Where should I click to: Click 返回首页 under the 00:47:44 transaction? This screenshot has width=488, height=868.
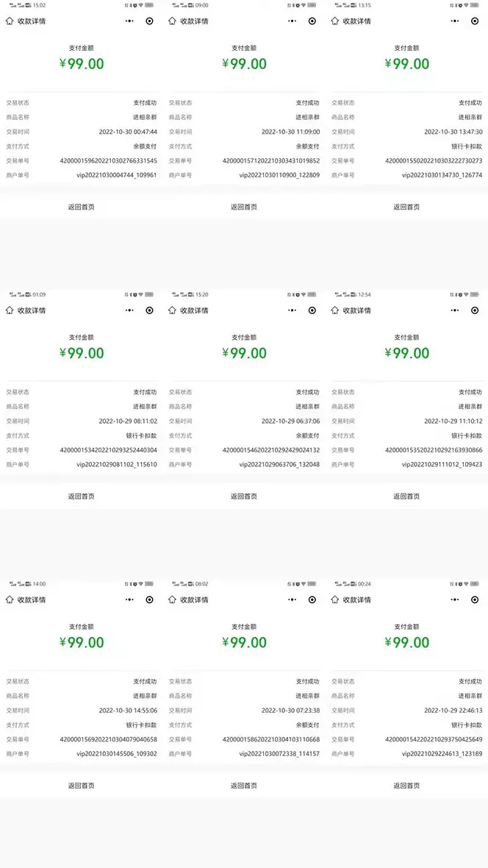(x=81, y=207)
